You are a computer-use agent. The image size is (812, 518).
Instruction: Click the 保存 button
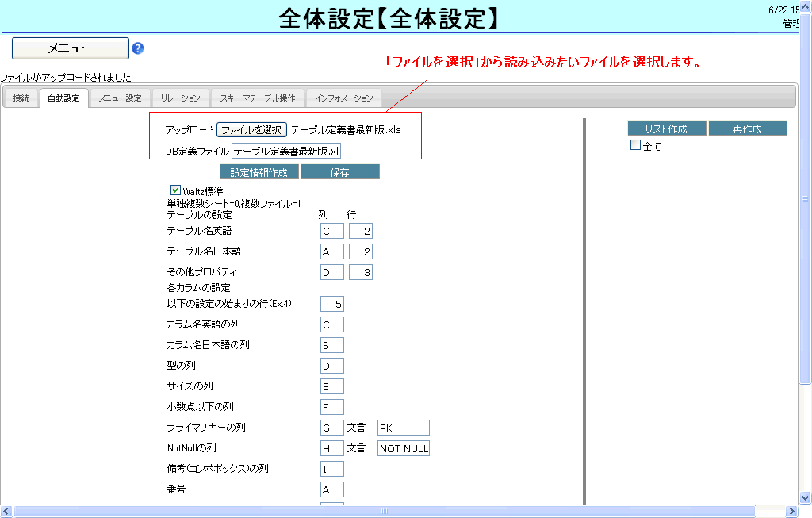click(x=340, y=172)
